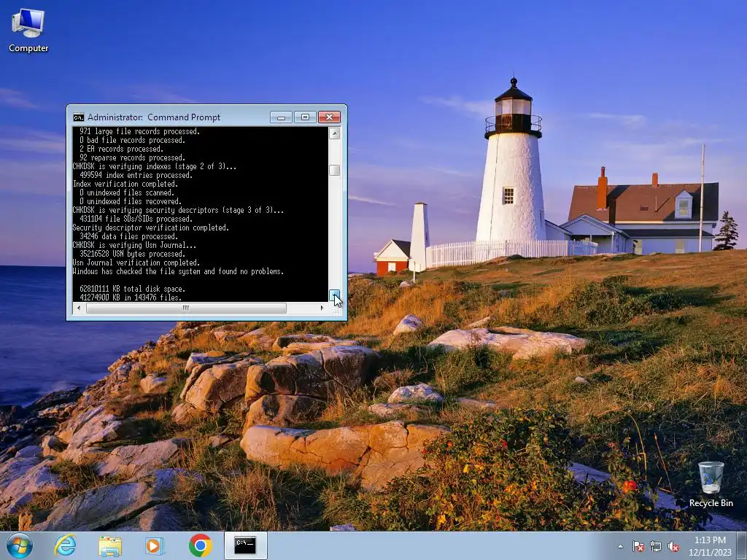The height and width of the screenshot is (560, 747).
Task: Select Command Prompt taskbar button
Action: [245, 545]
